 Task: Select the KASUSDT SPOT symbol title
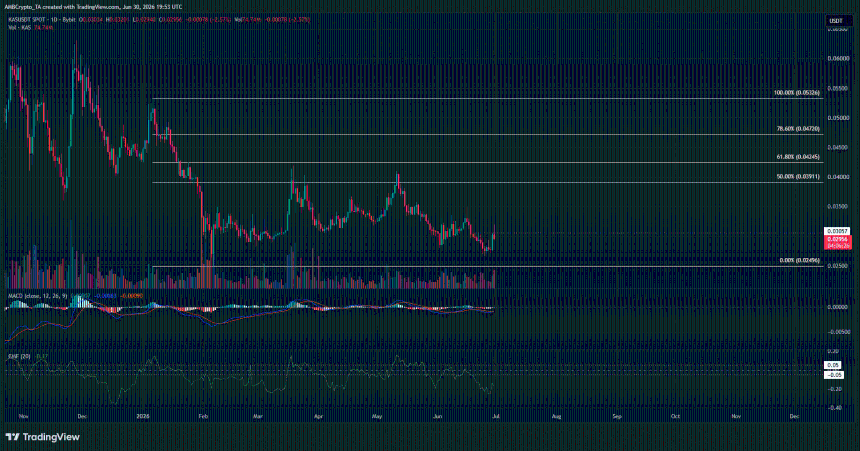[28, 20]
